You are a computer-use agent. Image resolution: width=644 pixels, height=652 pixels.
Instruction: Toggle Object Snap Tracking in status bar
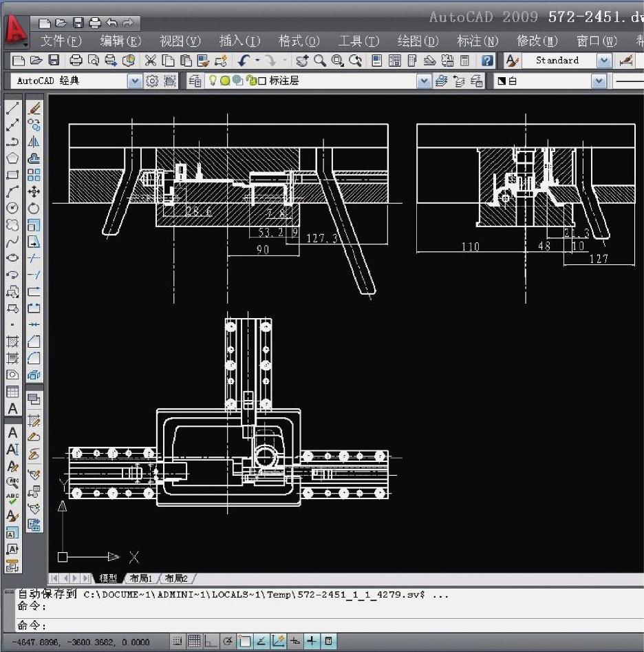tap(261, 641)
